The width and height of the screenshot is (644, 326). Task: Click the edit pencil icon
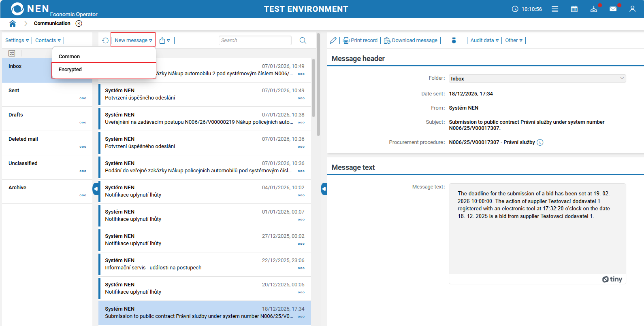pyautogui.click(x=333, y=40)
